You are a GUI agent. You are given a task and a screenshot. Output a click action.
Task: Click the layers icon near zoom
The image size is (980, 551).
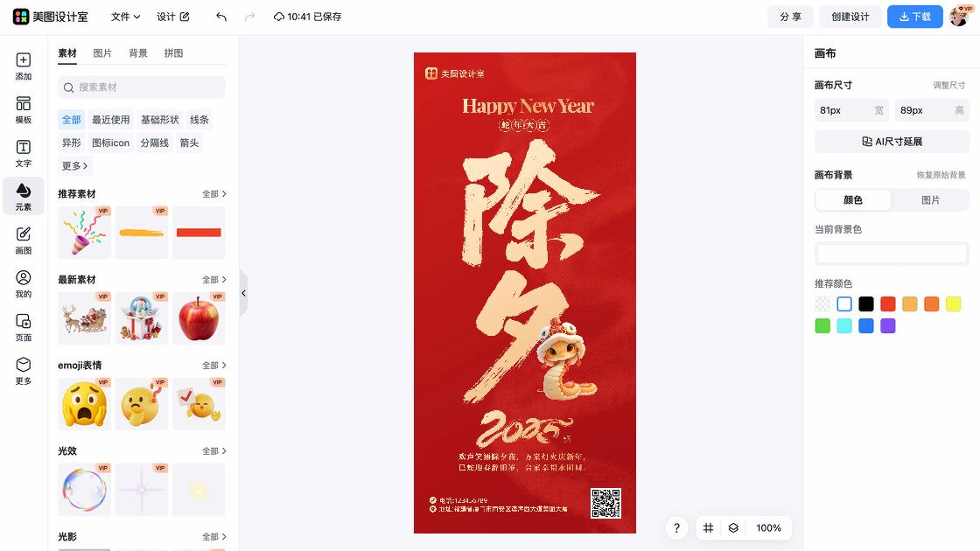733,528
